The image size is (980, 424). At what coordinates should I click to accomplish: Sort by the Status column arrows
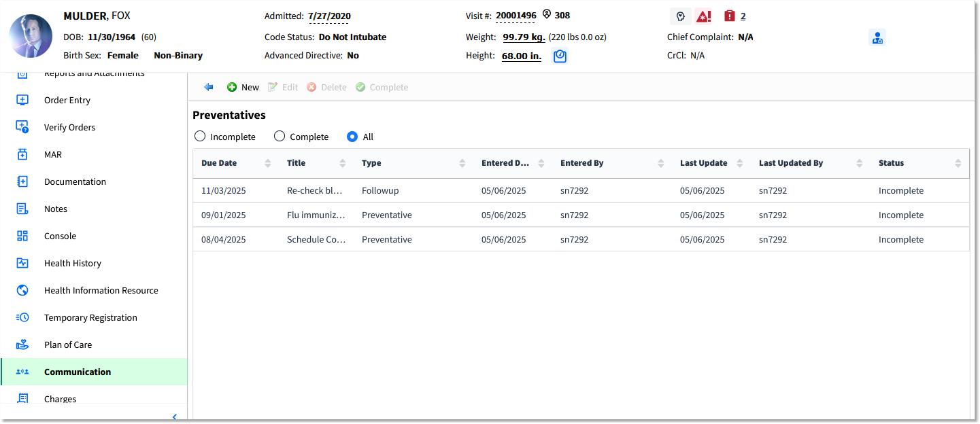click(x=958, y=163)
